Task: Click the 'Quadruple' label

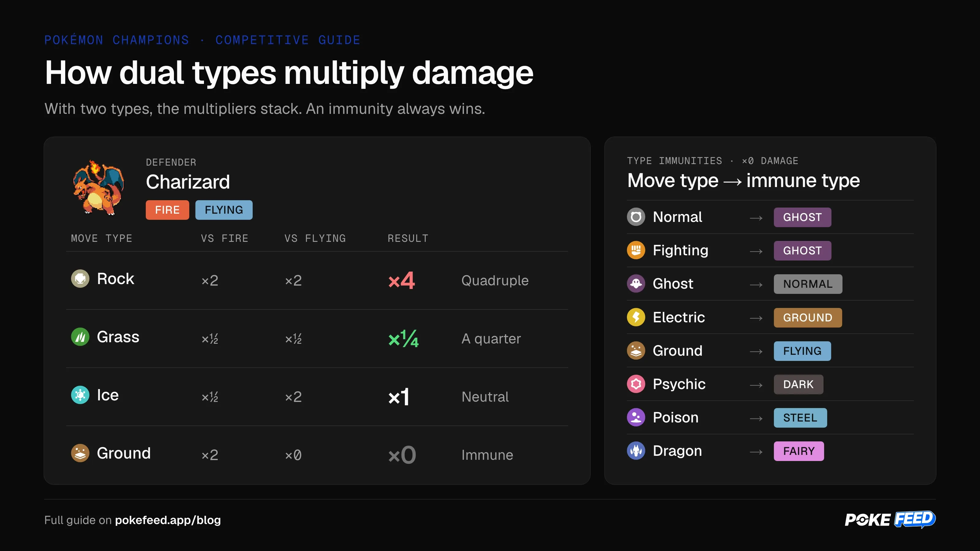Action: coord(495,281)
